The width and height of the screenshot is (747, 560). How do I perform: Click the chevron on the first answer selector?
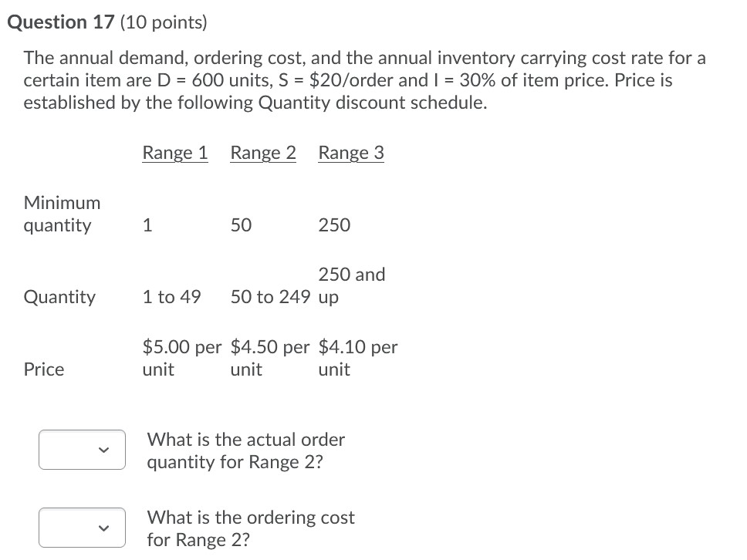pyautogui.click(x=106, y=450)
